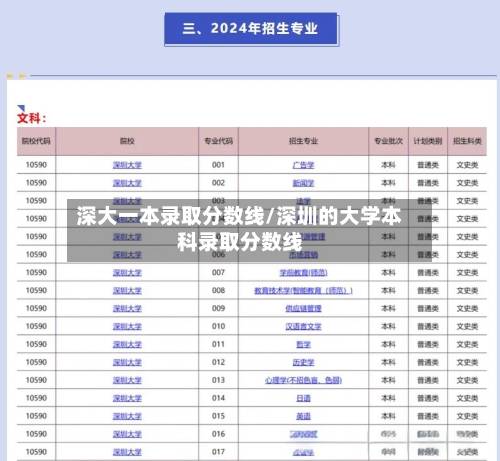Open the 历史学 major link
Image resolution: width=500 pixels, height=461 pixels.
pyautogui.click(x=303, y=362)
